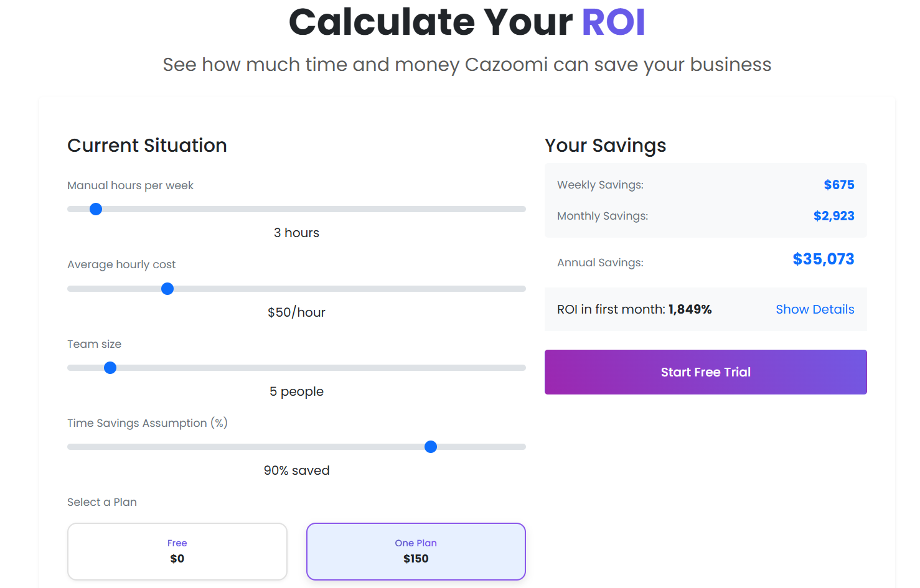920x588 pixels.
Task: Choose the One Plan $150 option
Action: click(416, 551)
